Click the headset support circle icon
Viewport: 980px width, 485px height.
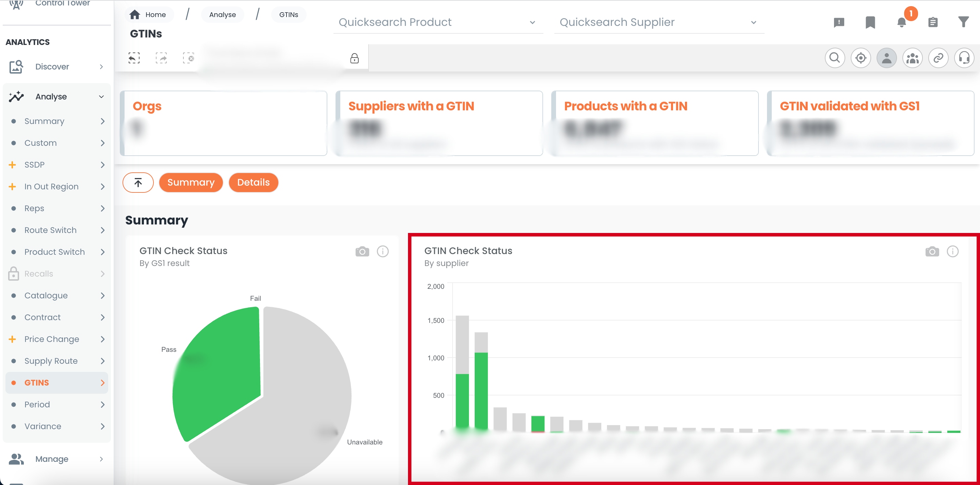pyautogui.click(x=964, y=58)
